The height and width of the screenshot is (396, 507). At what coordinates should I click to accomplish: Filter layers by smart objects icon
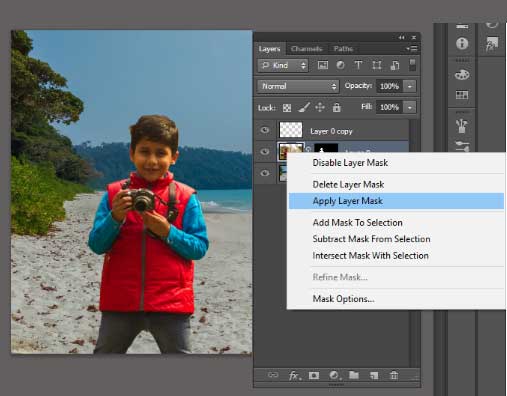[x=395, y=65]
